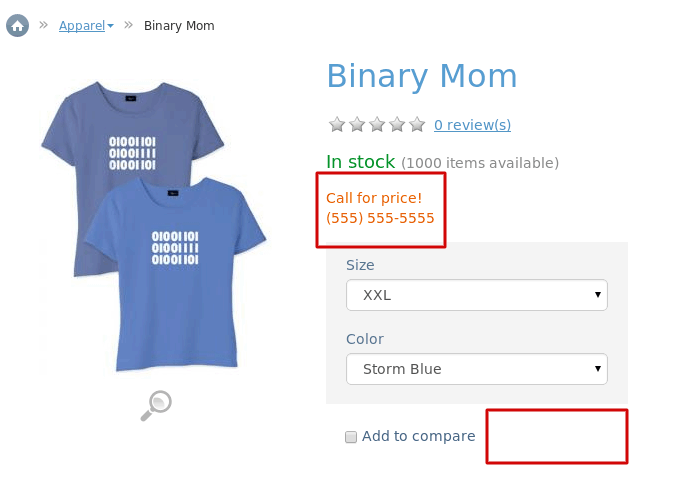Click the fourth rating star
The width and height of the screenshot is (683, 477).
pyautogui.click(x=397, y=125)
